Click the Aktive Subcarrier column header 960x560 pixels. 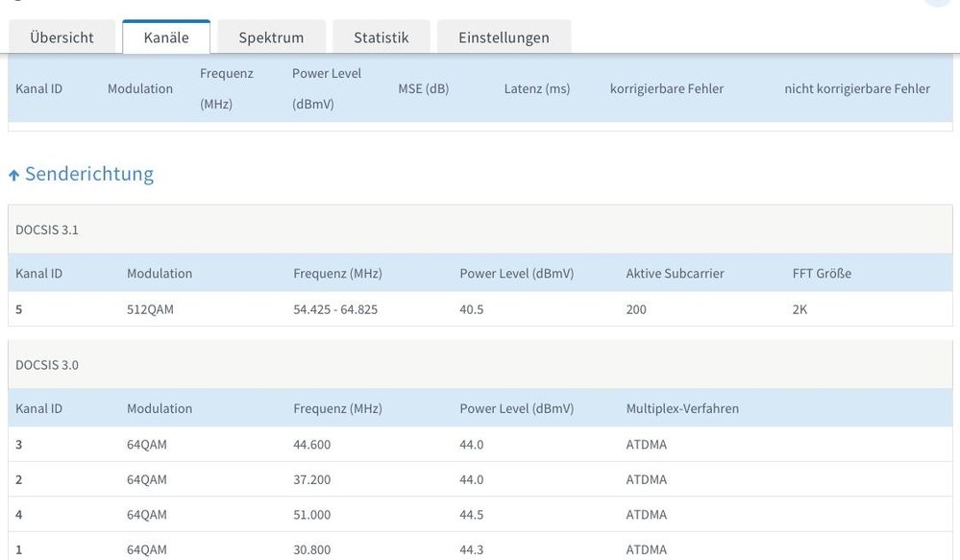click(x=675, y=273)
